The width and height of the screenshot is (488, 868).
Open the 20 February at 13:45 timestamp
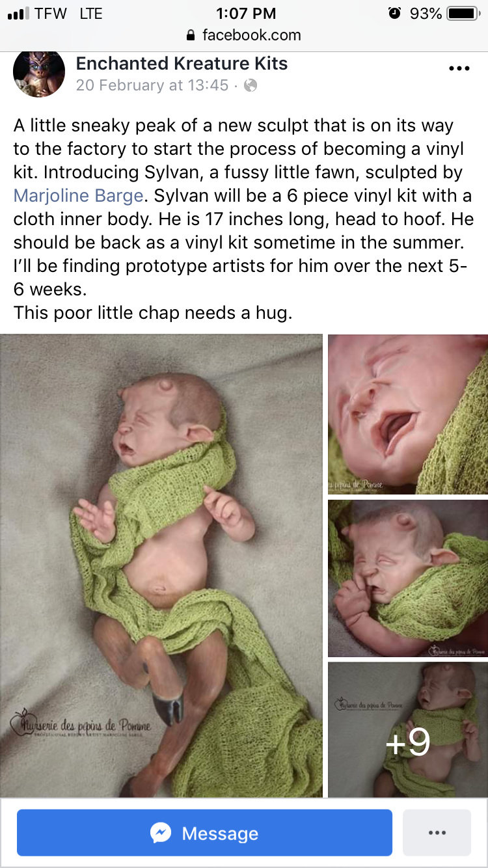coord(152,85)
